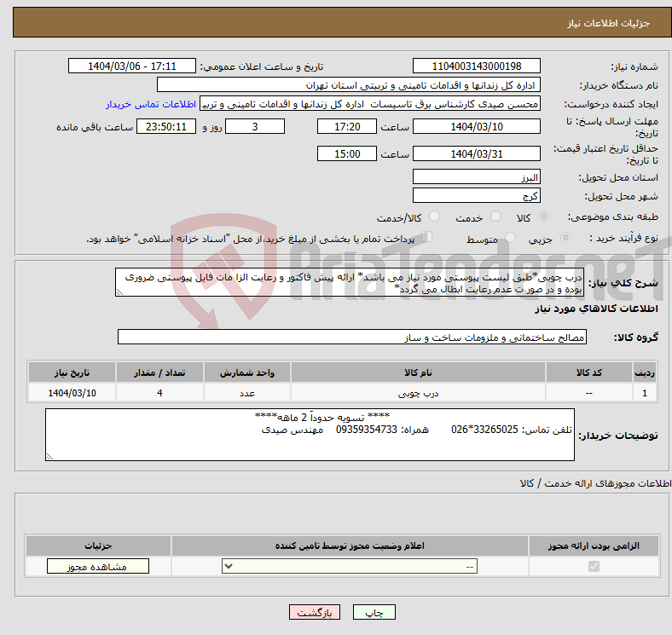Select the کالا/خدمت radio button

click(434, 216)
